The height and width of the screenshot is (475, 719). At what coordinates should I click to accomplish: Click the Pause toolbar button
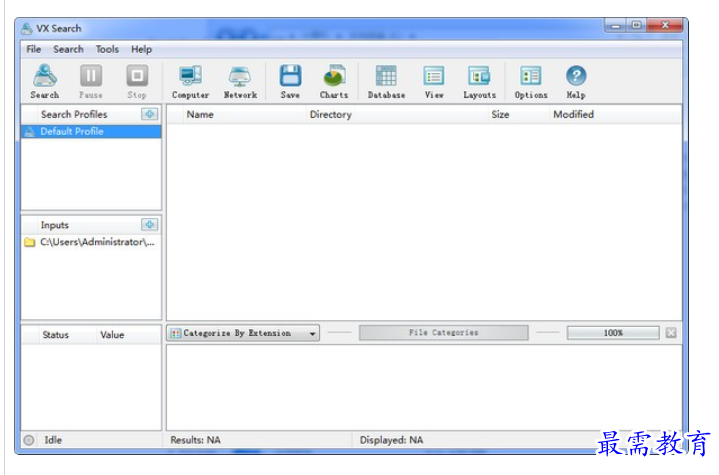[91, 81]
